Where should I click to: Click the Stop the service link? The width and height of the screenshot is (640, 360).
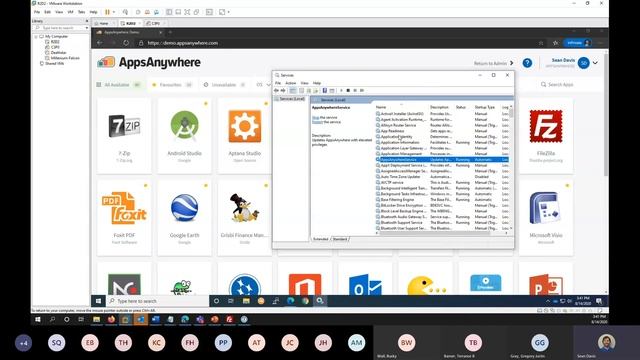(324, 118)
